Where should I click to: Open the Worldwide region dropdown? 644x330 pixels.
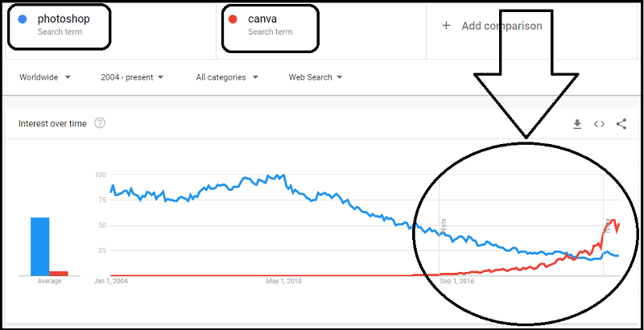(x=45, y=77)
